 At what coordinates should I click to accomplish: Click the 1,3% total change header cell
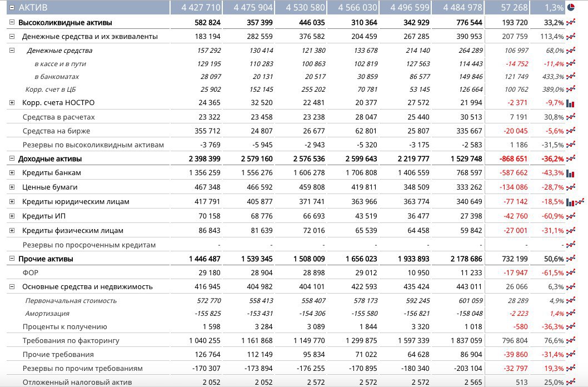tap(547, 8)
